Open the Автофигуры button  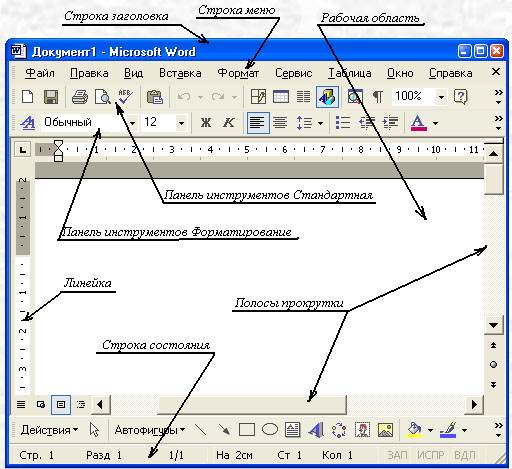[150, 430]
